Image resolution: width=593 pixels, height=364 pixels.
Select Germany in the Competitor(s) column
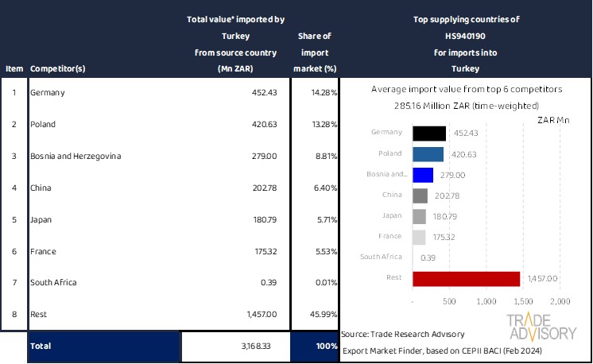pyautogui.click(x=47, y=93)
